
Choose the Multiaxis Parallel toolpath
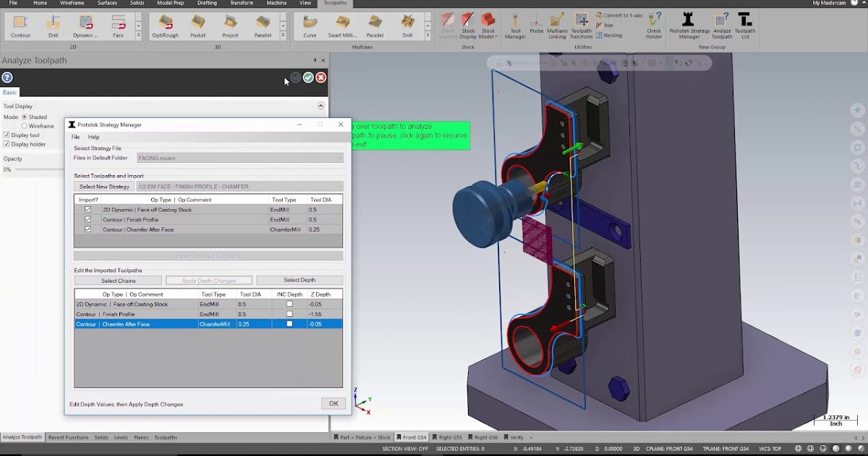375,26
